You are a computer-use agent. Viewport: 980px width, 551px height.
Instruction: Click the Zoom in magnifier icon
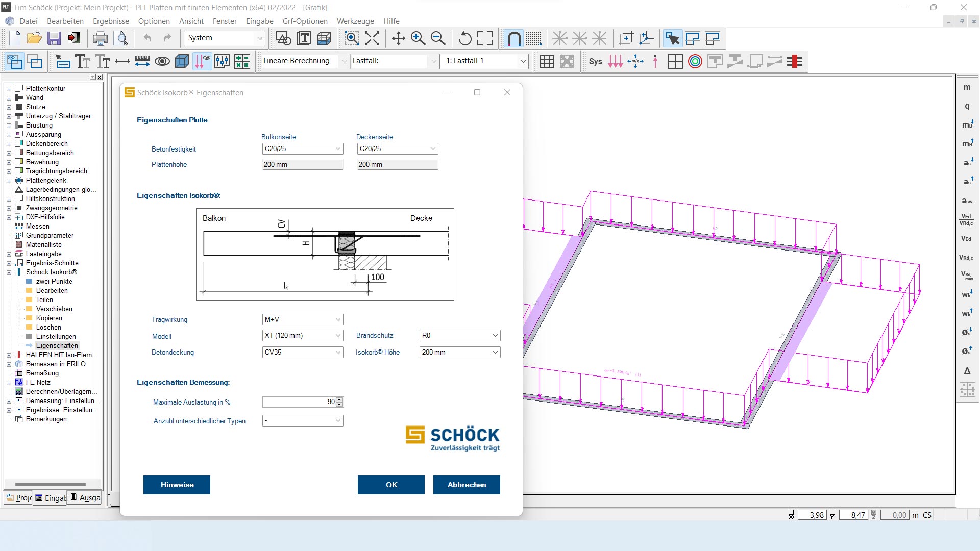418,38
